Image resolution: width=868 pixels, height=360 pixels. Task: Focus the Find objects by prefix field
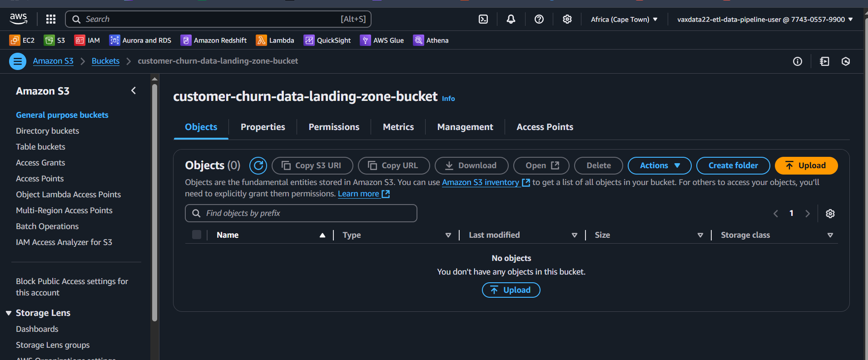[x=301, y=213]
